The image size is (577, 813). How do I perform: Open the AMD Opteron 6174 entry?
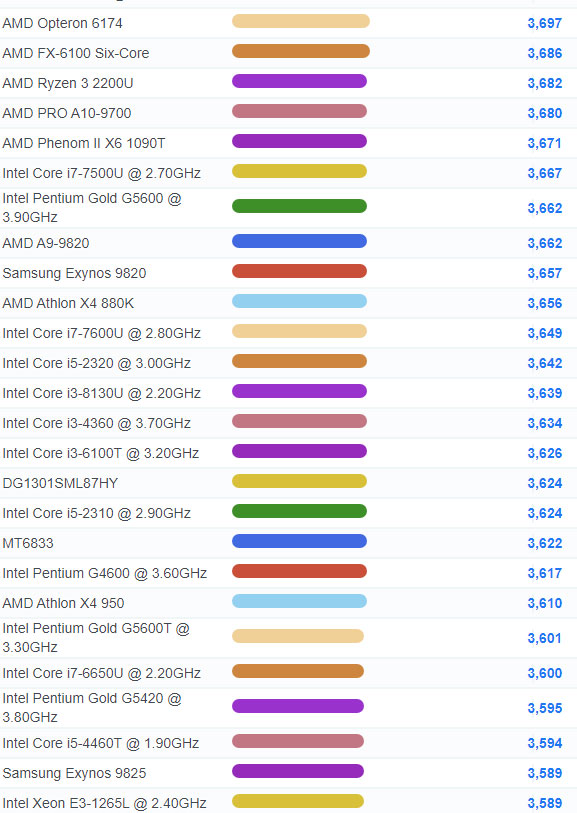[62, 23]
